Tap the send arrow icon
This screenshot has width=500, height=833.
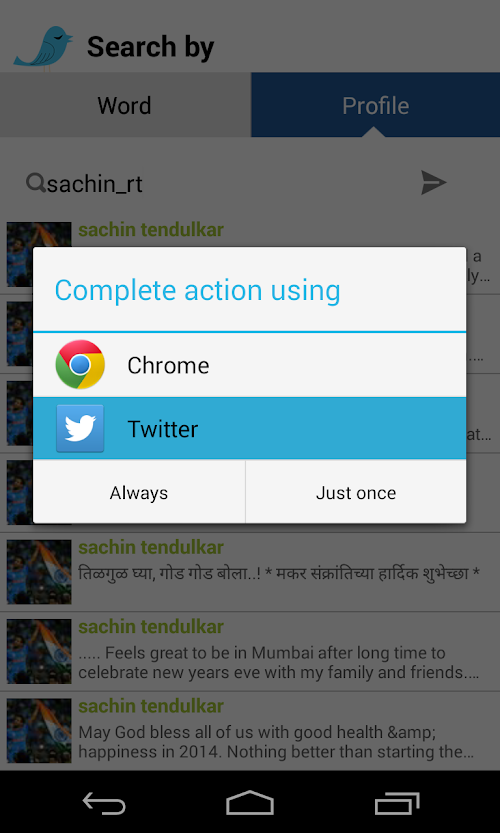(434, 183)
